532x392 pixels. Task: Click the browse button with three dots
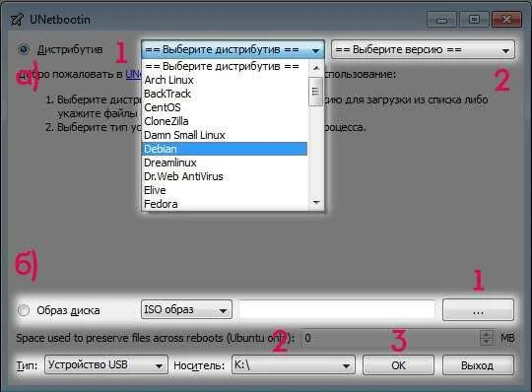click(x=478, y=309)
